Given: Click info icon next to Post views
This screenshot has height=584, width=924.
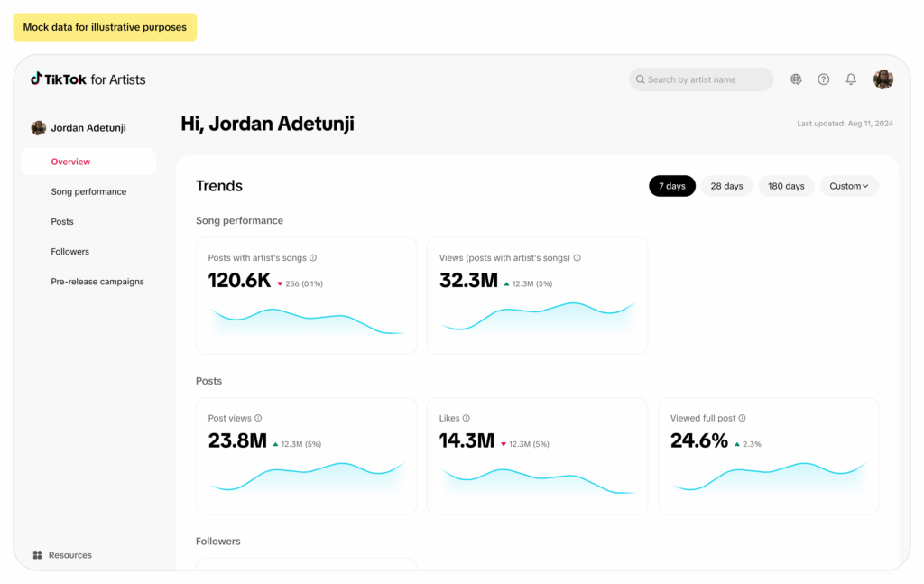Looking at the screenshot, I should click(x=258, y=419).
